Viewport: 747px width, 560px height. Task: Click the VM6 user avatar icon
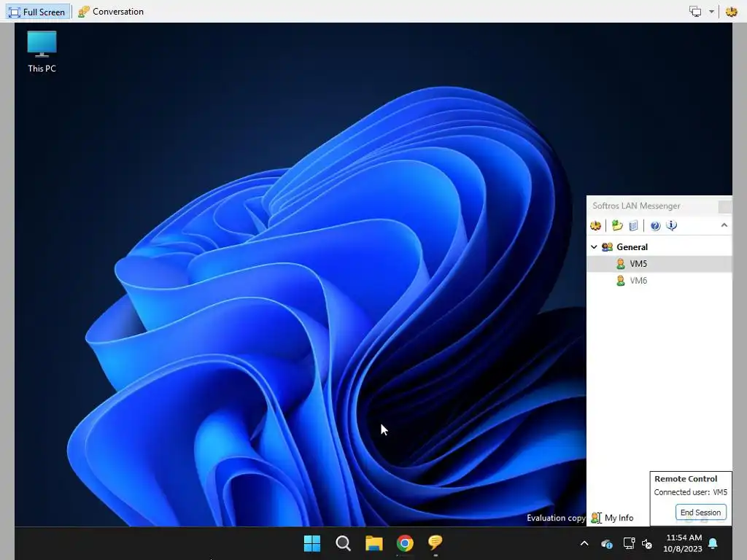620,281
